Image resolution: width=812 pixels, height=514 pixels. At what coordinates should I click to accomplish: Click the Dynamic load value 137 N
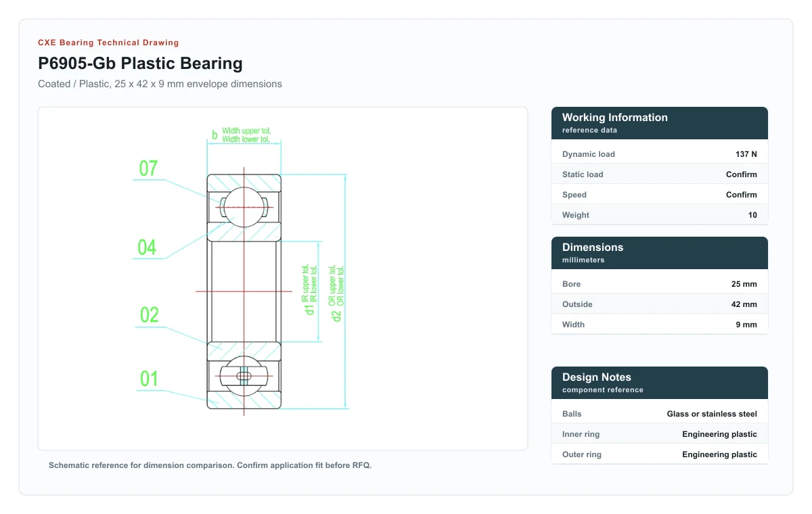click(x=746, y=154)
